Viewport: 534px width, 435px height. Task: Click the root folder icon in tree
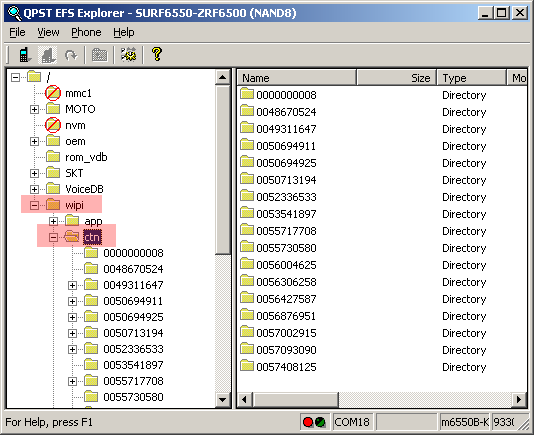[34, 77]
